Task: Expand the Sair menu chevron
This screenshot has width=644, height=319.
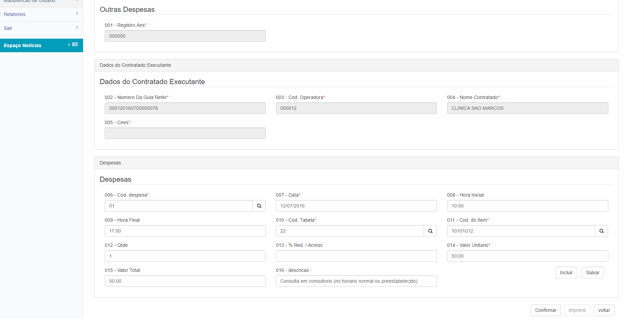Action: [77, 27]
